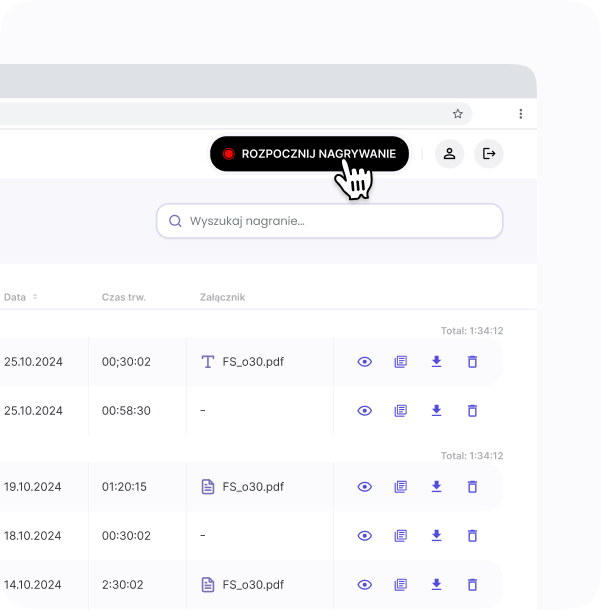Open the browser three-dot menu
This screenshot has height=610, width=601.
521,114
